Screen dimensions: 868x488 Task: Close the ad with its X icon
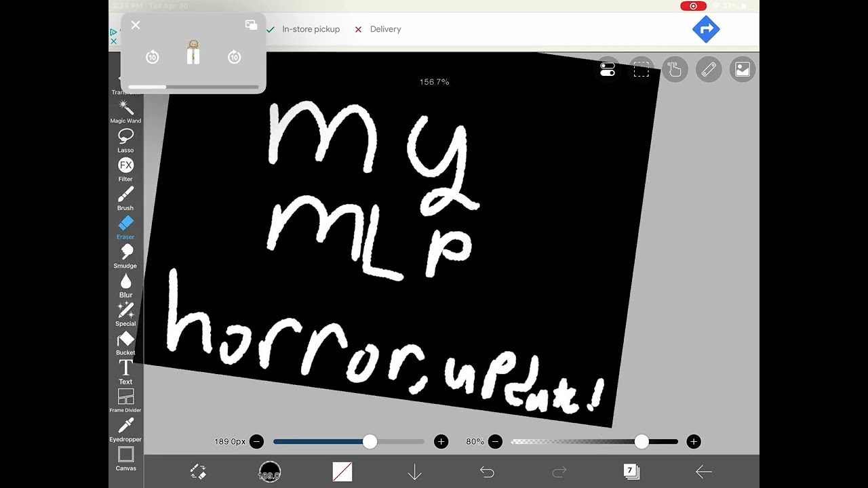pos(113,41)
